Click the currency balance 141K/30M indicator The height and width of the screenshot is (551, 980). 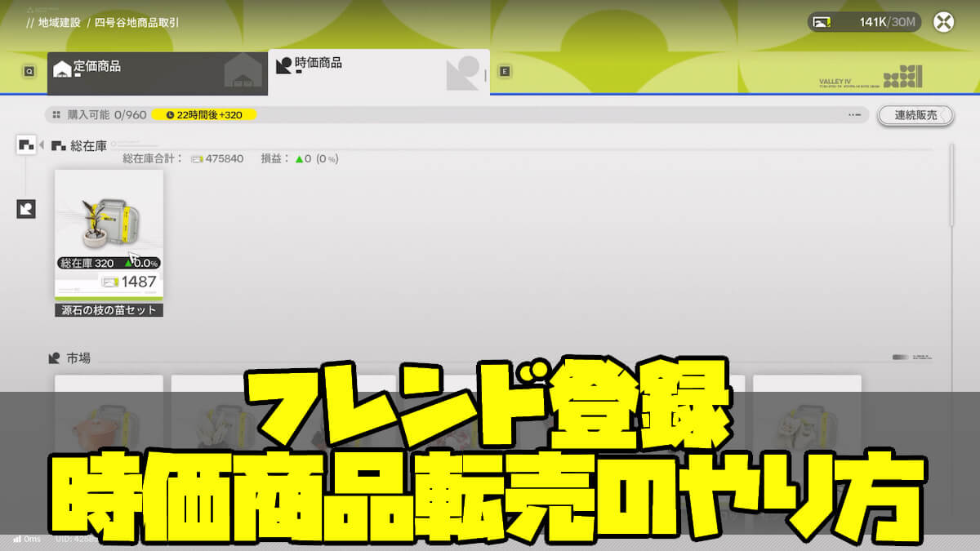coord(864,22)
